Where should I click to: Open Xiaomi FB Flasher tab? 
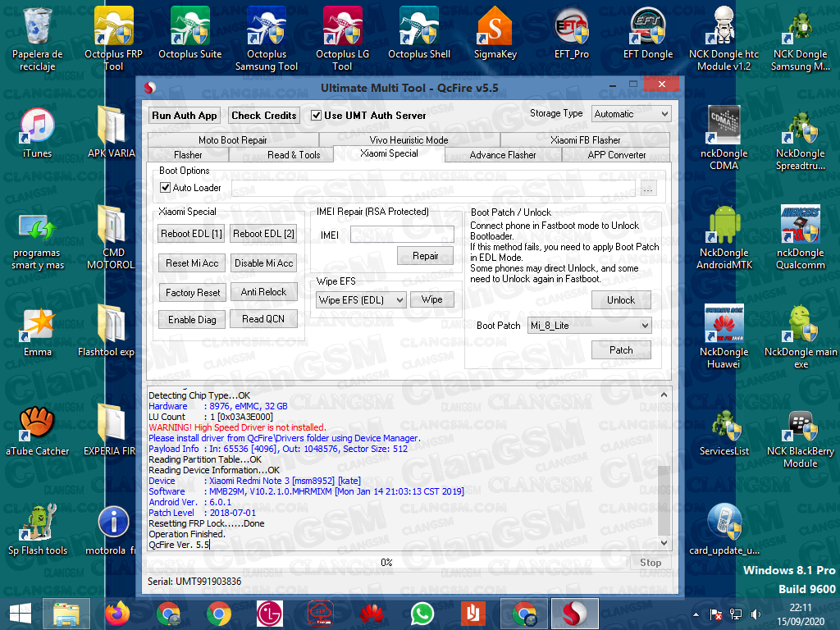pyautogui.click(x=585, y=139)
